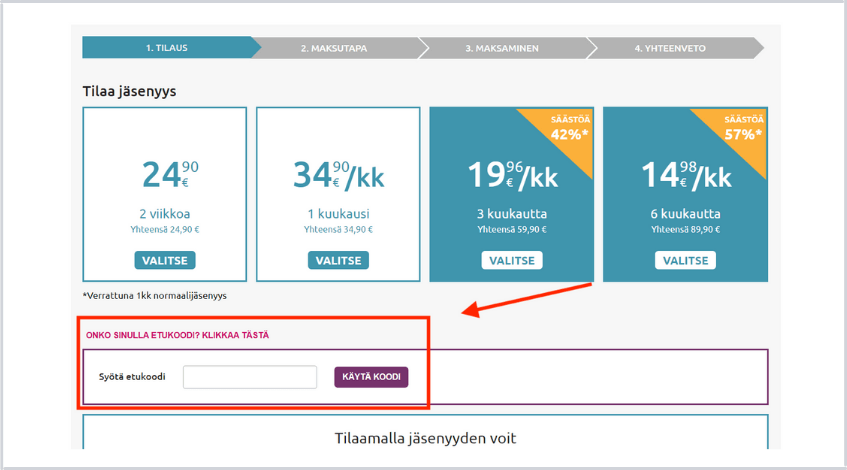Click the 14,98 €/kk price text
Viewport: 847px width, 470px height.
[x=685, y=175]
